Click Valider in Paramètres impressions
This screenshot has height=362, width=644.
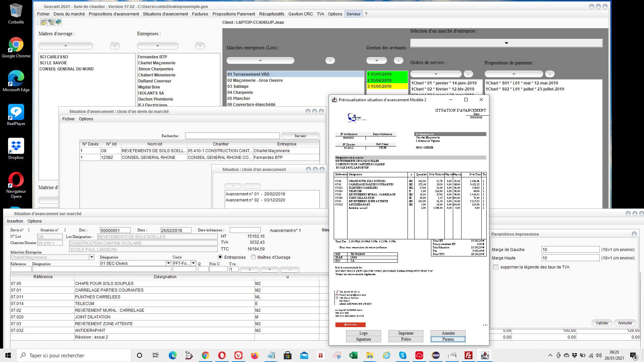(x=602, y=323)
